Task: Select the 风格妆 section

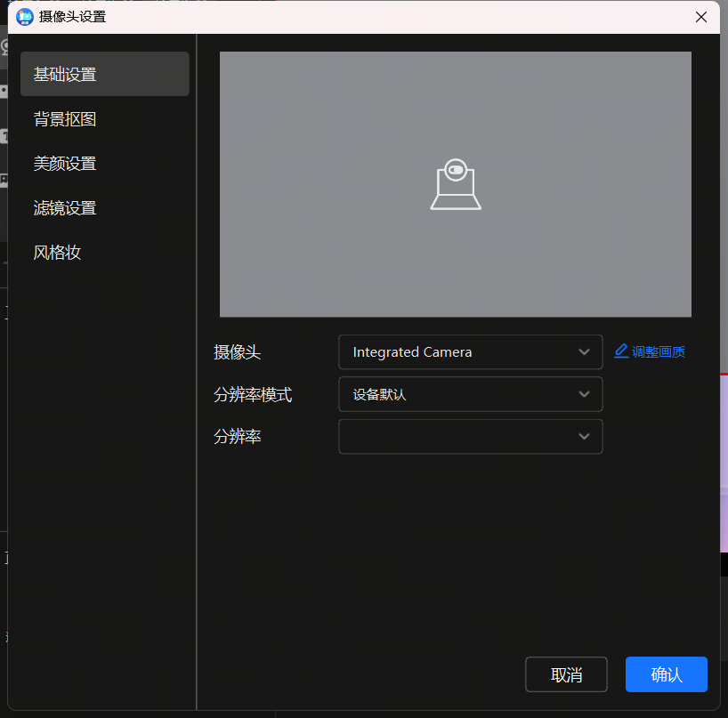Action: (x=57, y=252)
